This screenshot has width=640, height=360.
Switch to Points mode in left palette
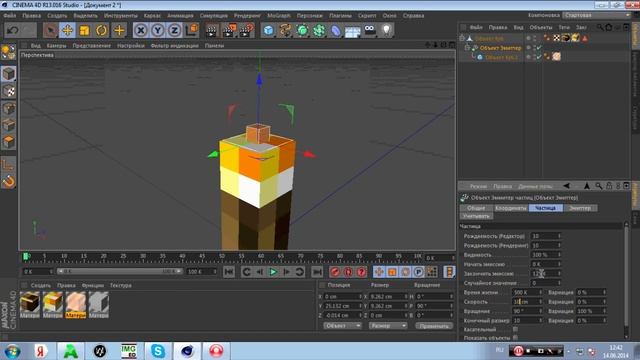tap(9, 109)
